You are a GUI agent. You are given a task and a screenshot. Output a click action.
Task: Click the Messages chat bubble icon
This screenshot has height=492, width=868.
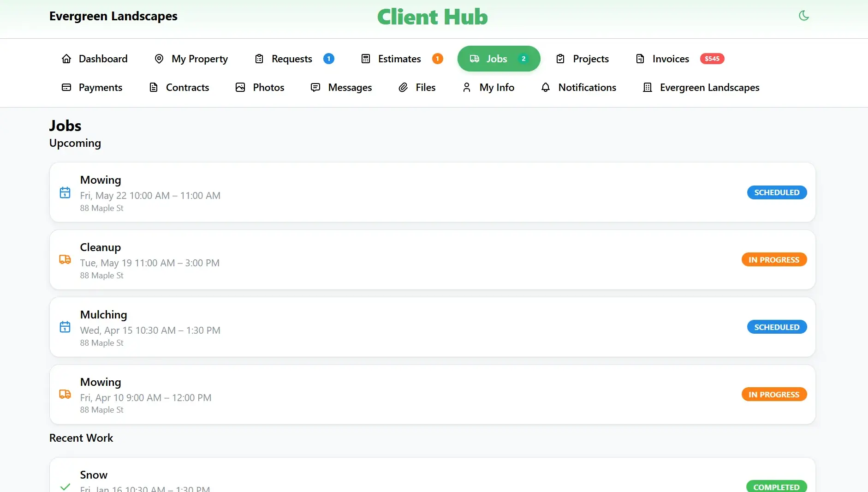(x=315, y=87)
